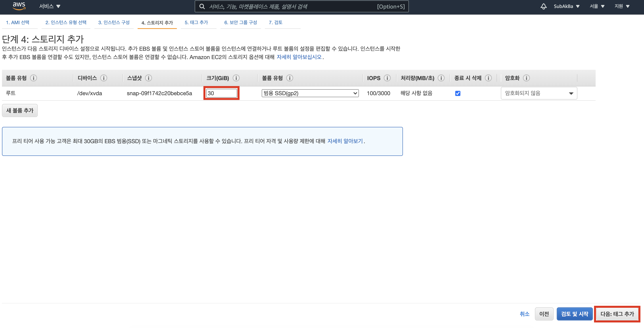This screenshot has width=644, height=328.
Task: Switch to 6. 보안 그룹 구성 tab
Action: pyautogui.click(x=240, y=22)
